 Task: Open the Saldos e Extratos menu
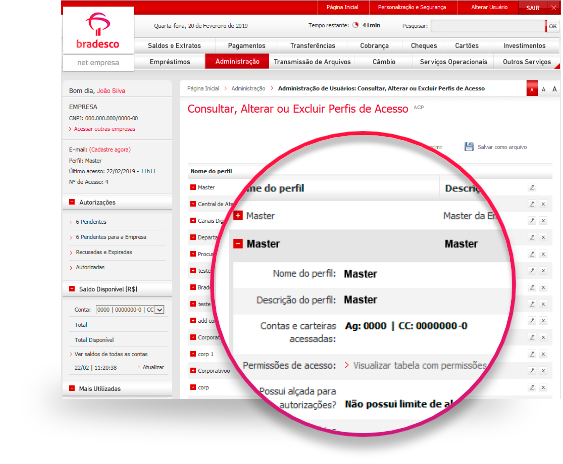[174, 46]
